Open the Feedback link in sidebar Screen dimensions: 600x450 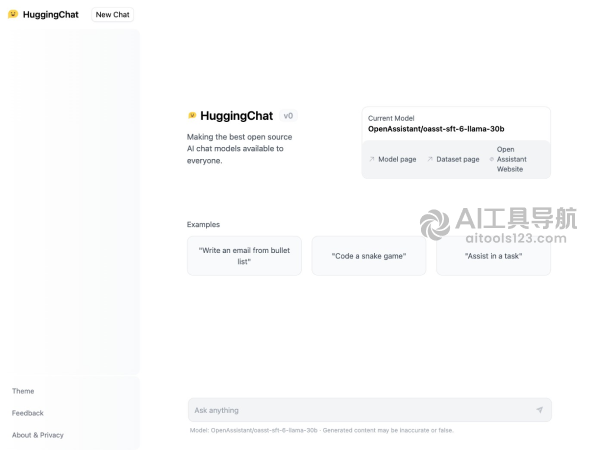pos(28,413)
